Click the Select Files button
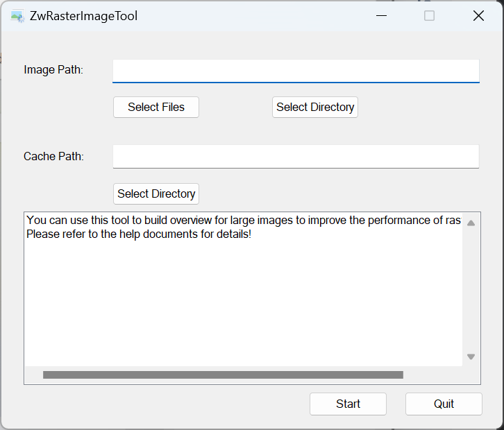The height and width of the screenshot is (430, 504). (156, 107)
